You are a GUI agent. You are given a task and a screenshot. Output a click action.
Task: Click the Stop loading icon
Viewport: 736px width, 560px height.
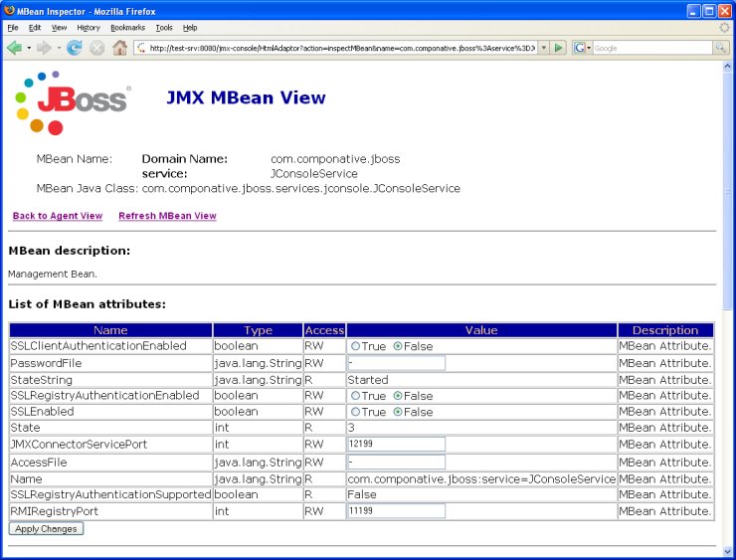tap(97, 48)
